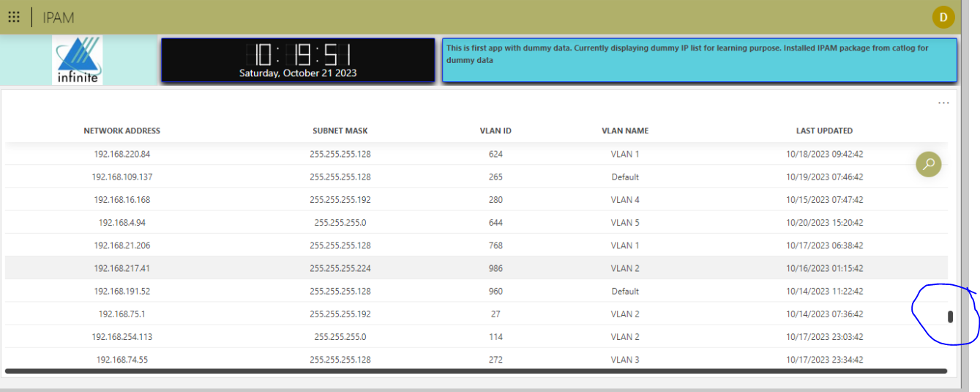
Task: Click VLAN ID 272
Action: point(495,360)
